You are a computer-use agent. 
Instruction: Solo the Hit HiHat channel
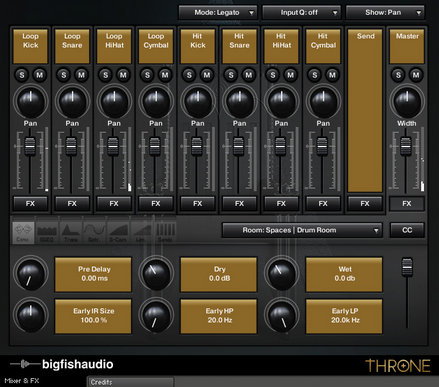pyautogui.click(x=273, y=75)
